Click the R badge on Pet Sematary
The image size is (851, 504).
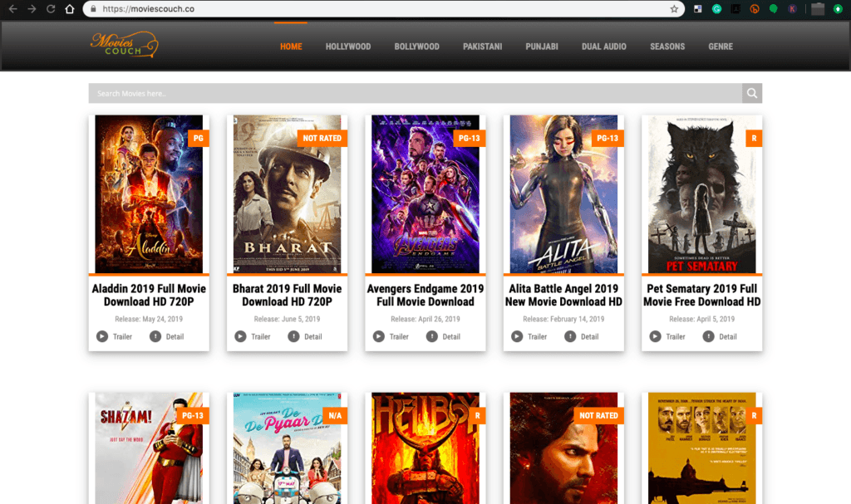[x=754, y=139]
